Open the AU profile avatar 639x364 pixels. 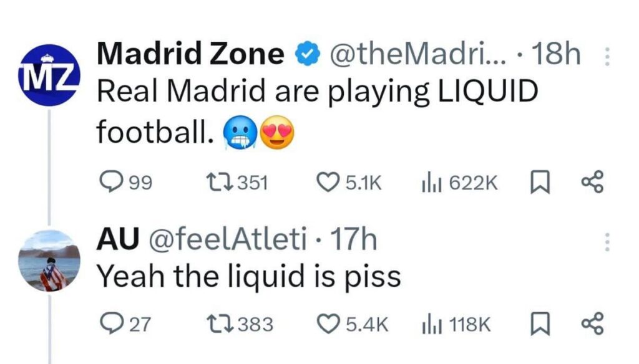[x=49, y=261]
